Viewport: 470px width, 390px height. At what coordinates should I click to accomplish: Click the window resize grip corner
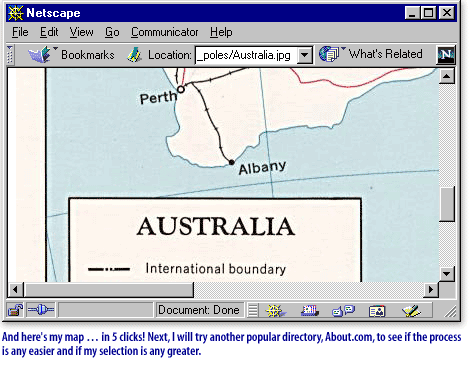[450, 311]
